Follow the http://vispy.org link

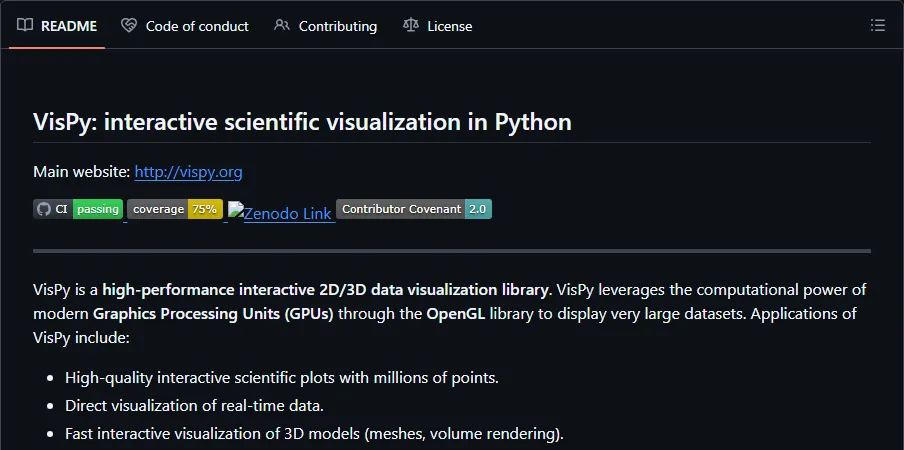189,172
